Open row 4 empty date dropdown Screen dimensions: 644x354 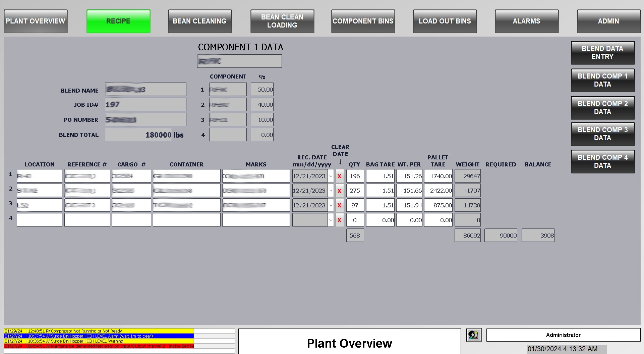pos(331,220)
